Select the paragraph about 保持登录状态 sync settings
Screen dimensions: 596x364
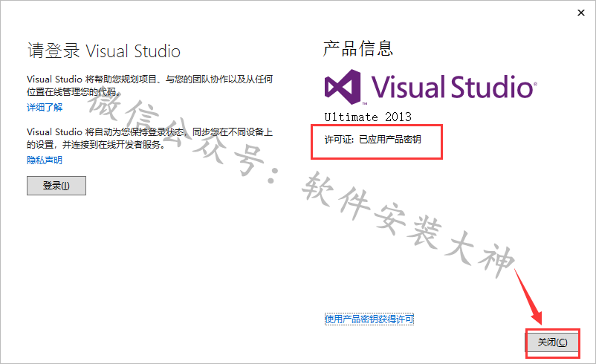(150, 138)
